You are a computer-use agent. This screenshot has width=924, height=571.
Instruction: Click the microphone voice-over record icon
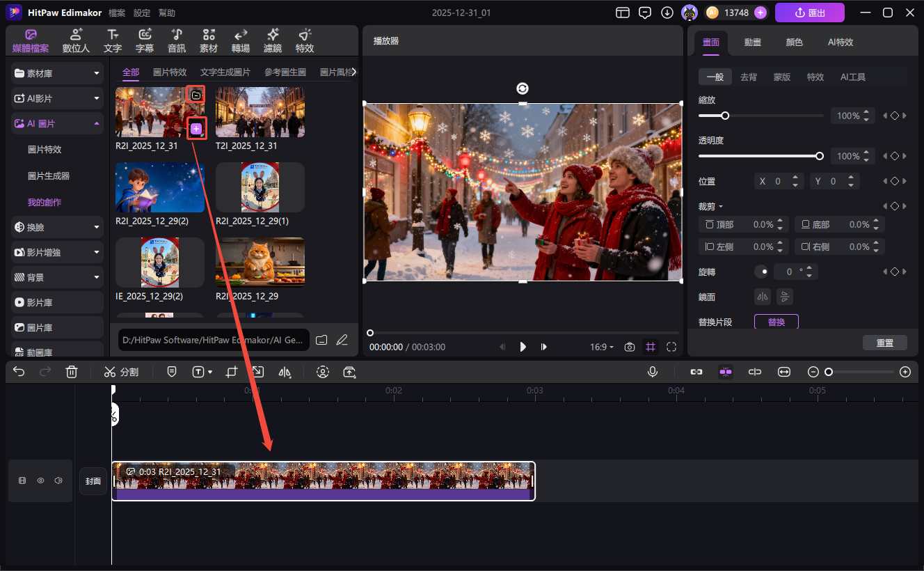point(653,372)
